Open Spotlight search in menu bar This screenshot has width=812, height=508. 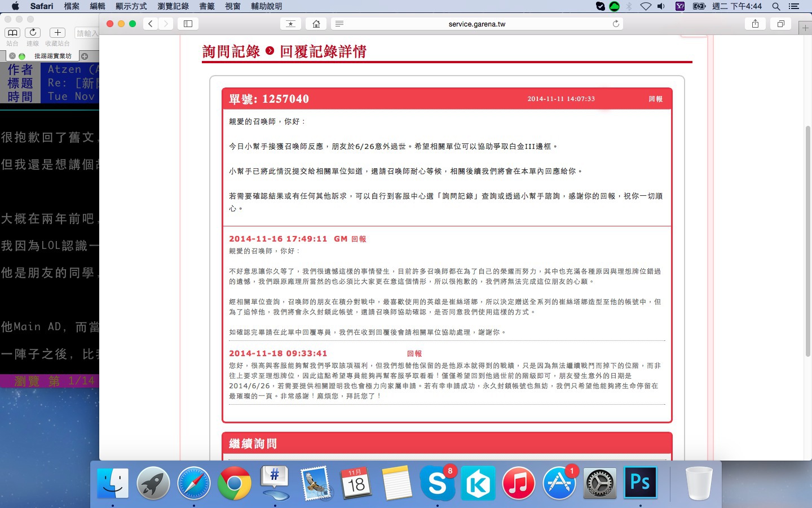coord(776,6)
